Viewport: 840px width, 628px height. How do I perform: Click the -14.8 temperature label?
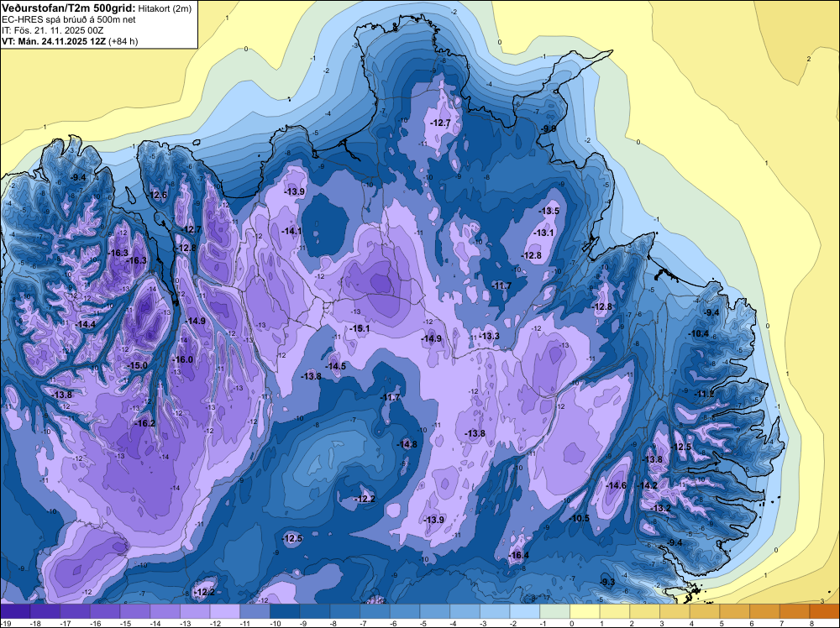coord(407,444)
